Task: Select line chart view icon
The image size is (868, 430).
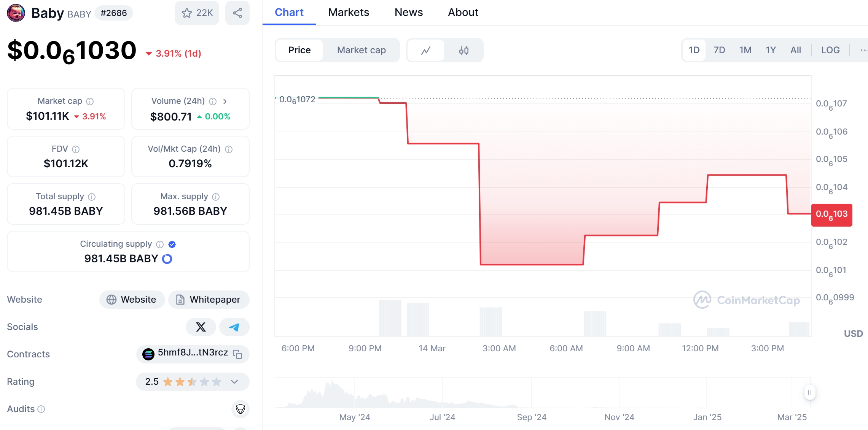Action: (426, 50)
